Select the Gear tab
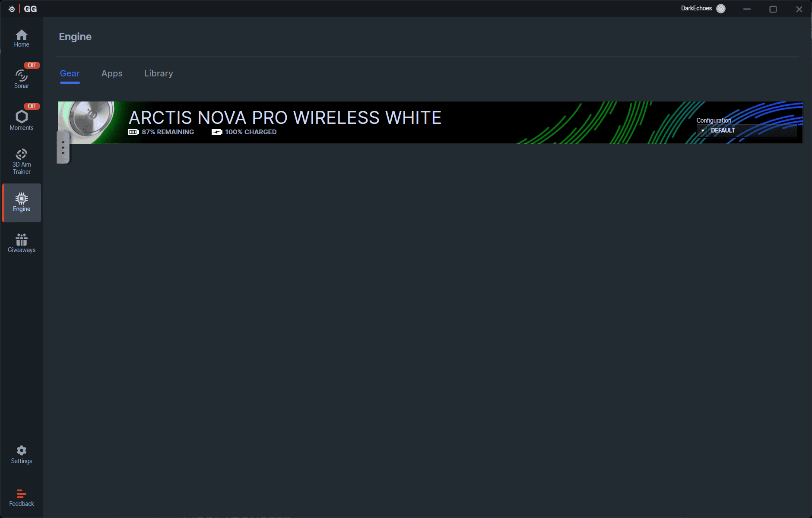The height and width of the screenshot is (518, 812). pyautogui.click(x=70, y=73)
